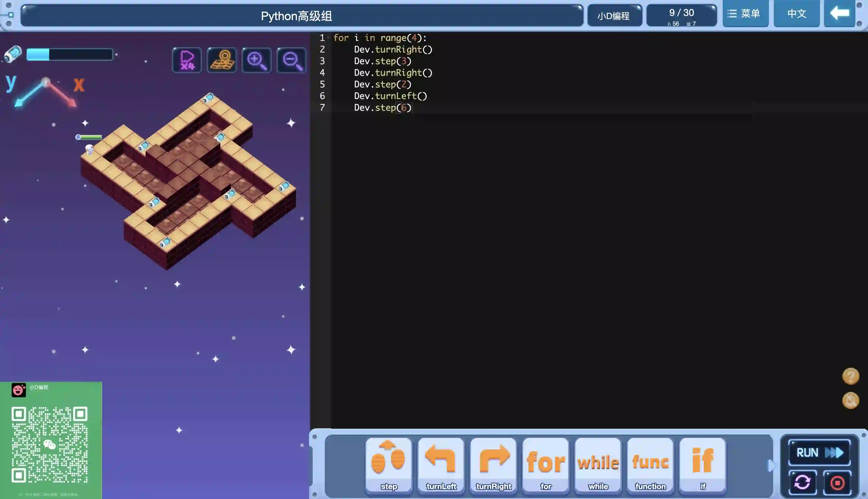Screen dimensions: 868x499
Task: Toggle the muted bell notification icon
Action: point(850,400)
